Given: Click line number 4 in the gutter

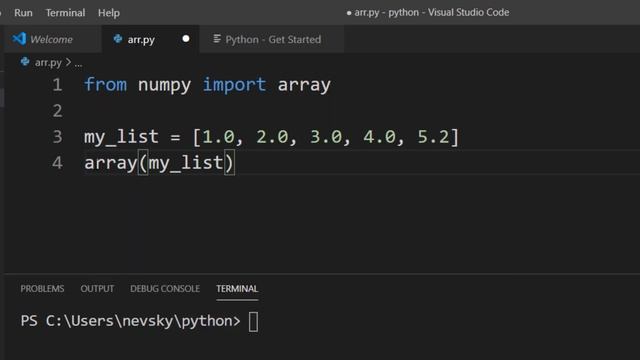Looking at the screenshot, I should point(57,163).
